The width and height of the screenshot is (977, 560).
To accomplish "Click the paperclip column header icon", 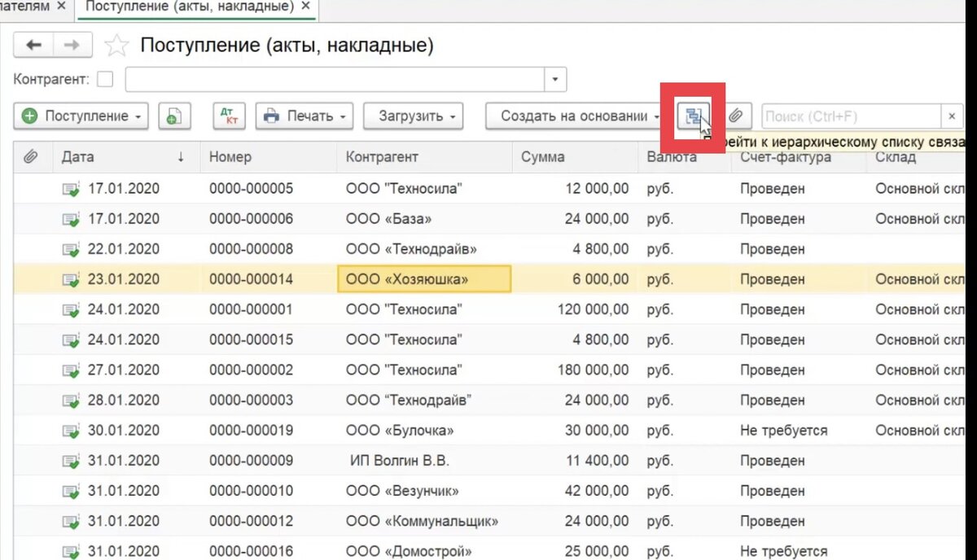I will coord(31,156).
